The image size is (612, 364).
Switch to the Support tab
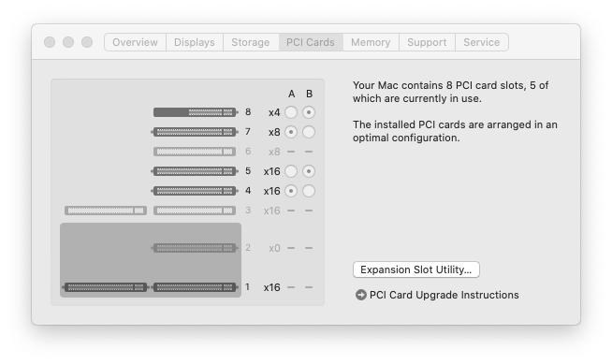pyautogui.click(x=427, y=42)
